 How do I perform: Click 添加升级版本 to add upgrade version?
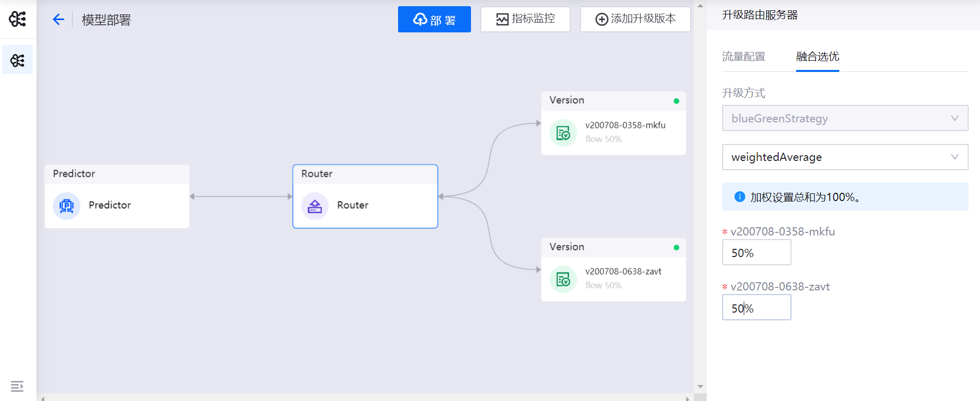(x=635, y=19)
